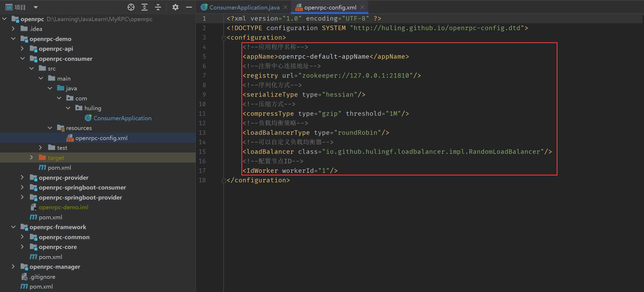Select pom.xml under openrpc-demo.iml

[50, 217]
